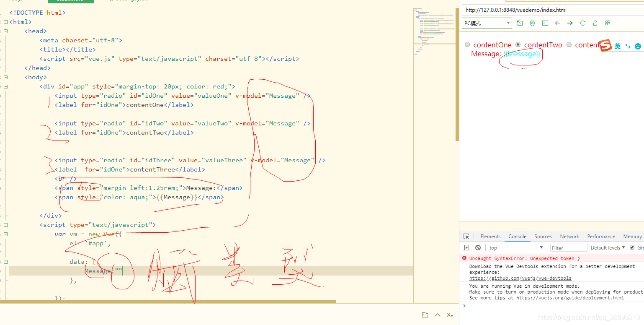Screen dimensions: 644x325
Task: Collapse the <html> code fold
Action: click(5, 22)
